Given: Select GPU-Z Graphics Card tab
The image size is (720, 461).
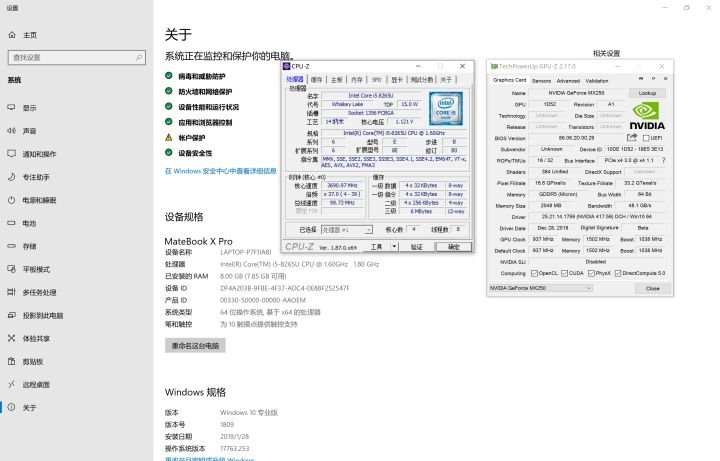Looking at the screenshot, I should 509,80.
